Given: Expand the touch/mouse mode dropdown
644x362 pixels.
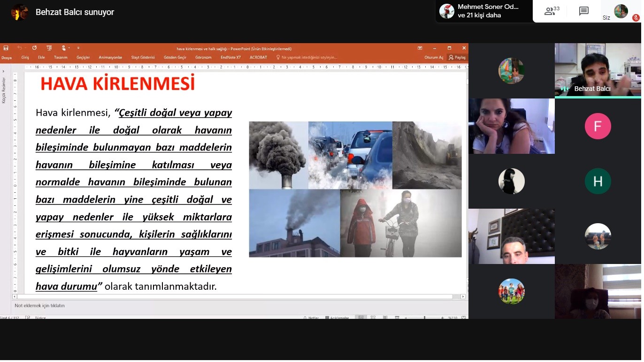Looking at the screenshot, I should coord(69,48).
